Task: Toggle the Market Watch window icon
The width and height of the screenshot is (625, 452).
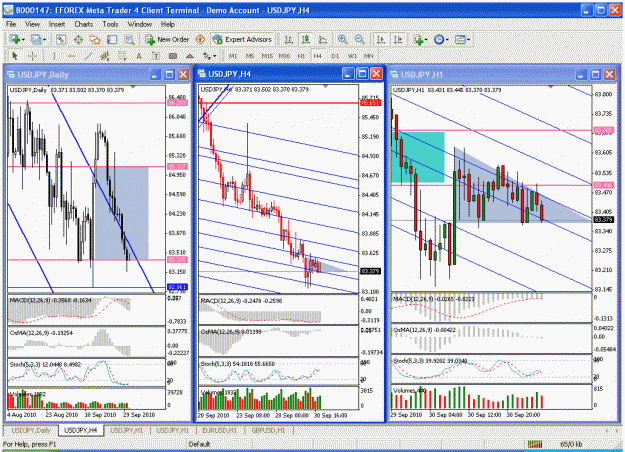Action: click(x=61, y=39)
